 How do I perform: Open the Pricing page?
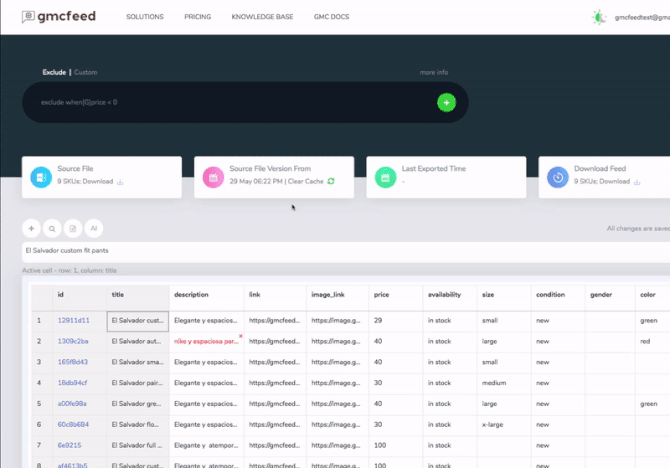(x=198, y=18)
